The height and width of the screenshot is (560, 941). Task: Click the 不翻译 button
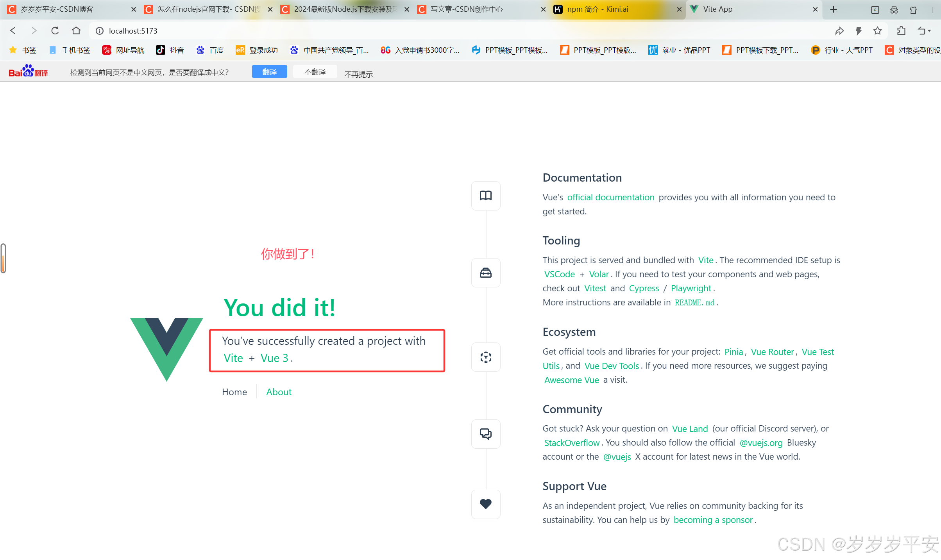click(315, 72)
